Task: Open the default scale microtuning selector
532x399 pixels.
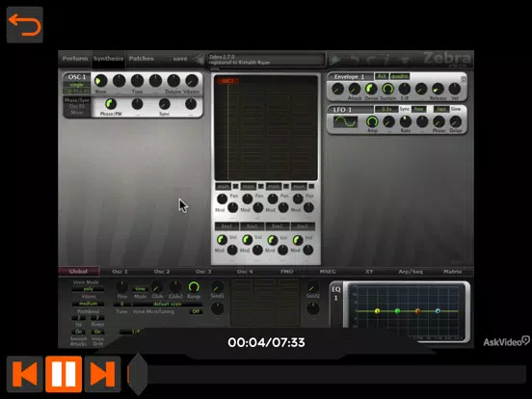Action: point(168,304)
